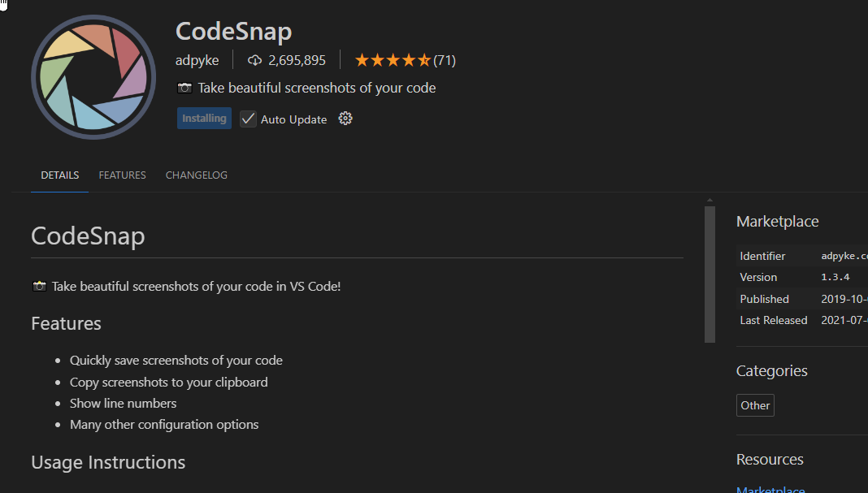
Task: Open the CHANGELOG tab
Action: (196, 175)
